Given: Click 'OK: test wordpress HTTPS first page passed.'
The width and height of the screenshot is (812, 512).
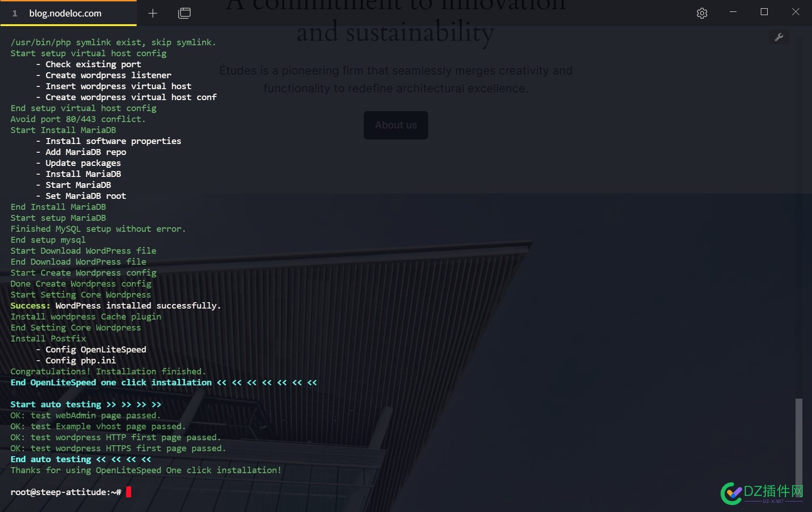Looking at the screenshot, I should (x=118, y=448).
